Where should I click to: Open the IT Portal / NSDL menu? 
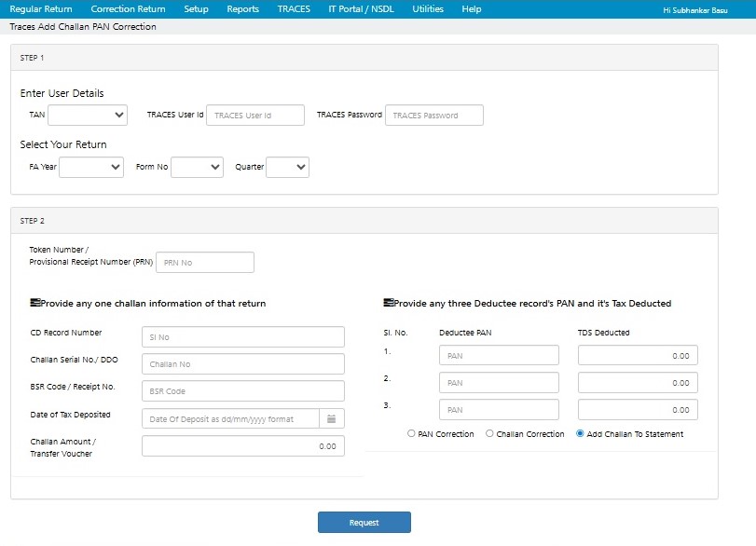click(362, 9)
